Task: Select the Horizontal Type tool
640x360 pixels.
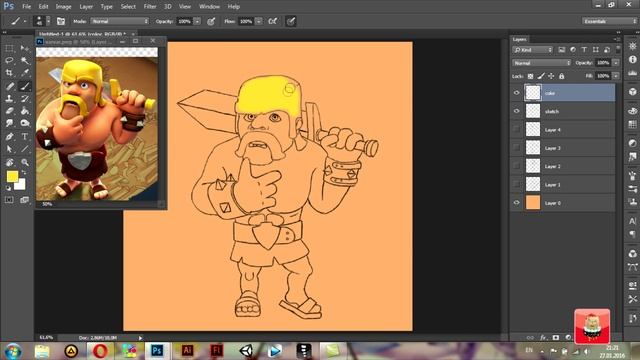Action: pos(25,136)
